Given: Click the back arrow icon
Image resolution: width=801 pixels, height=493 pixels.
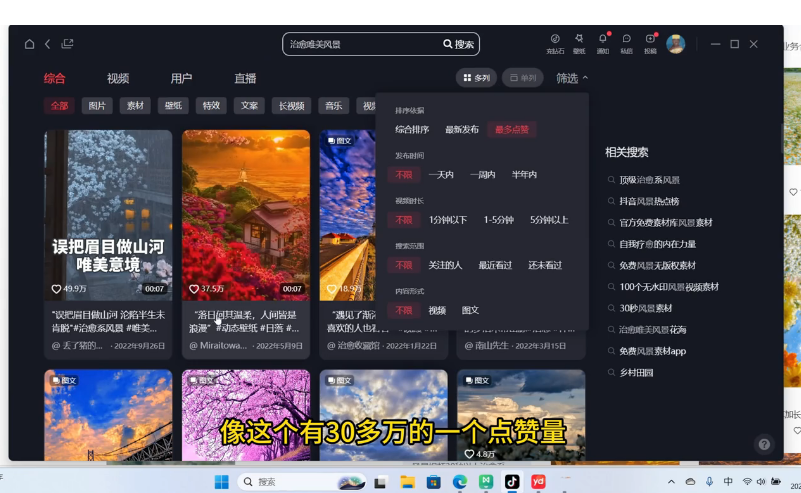Looking at the screenshot, I should click(x=48, y=44).
